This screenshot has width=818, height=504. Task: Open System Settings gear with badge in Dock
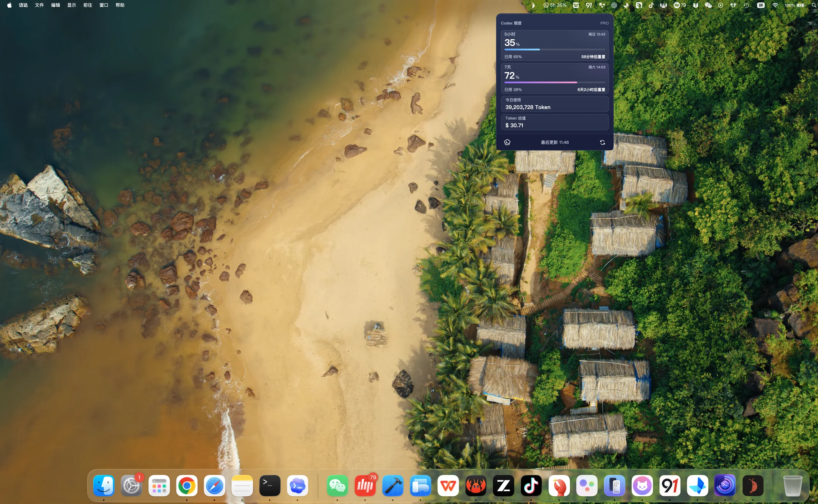pyautogui.click(x=131, y=485)
